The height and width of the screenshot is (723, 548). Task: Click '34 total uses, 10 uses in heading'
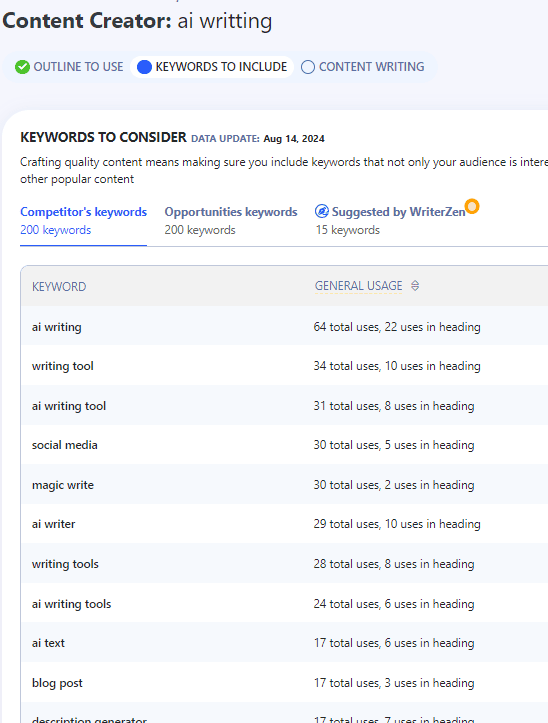click(x=397, y=366)
